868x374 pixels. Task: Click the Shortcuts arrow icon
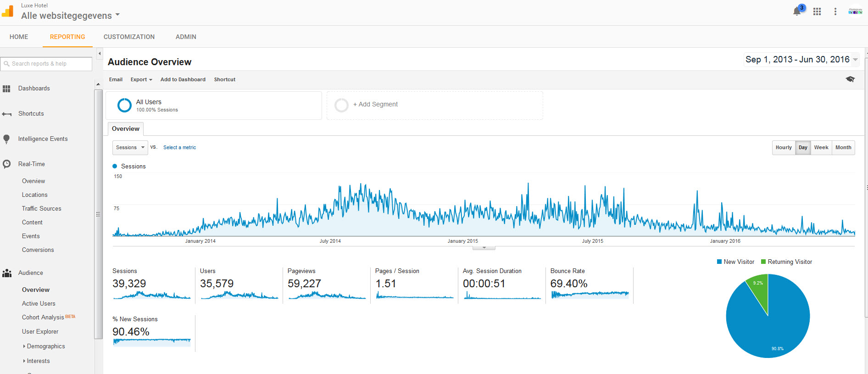tap(6, 114)
